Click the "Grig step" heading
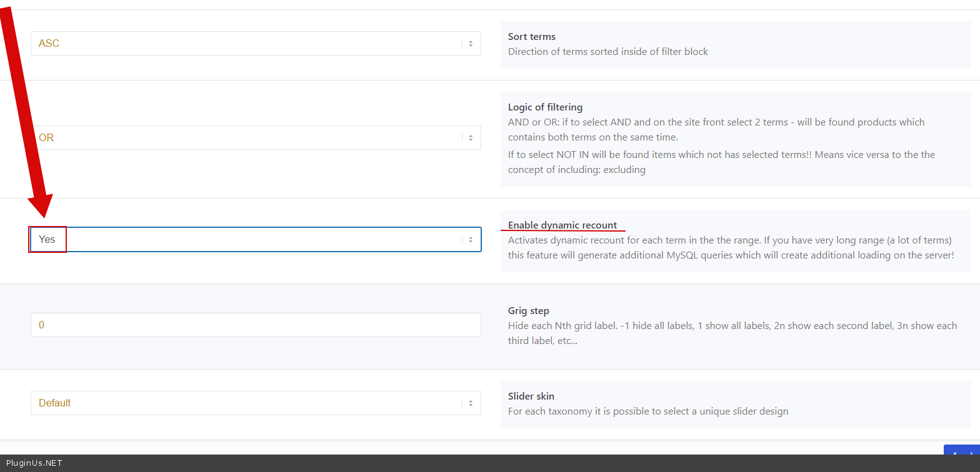 (529, 311)
